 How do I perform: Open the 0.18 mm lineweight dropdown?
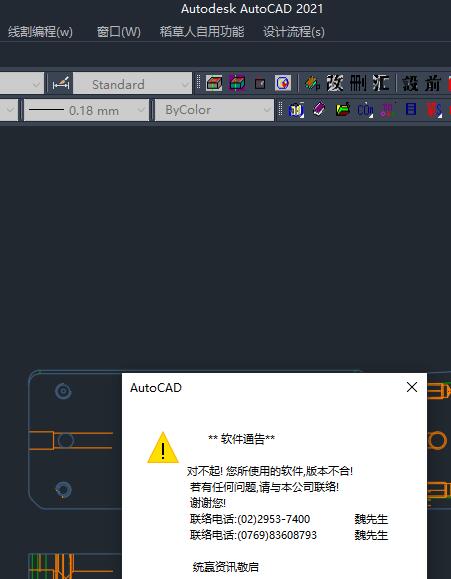click(x=86, y=110)
